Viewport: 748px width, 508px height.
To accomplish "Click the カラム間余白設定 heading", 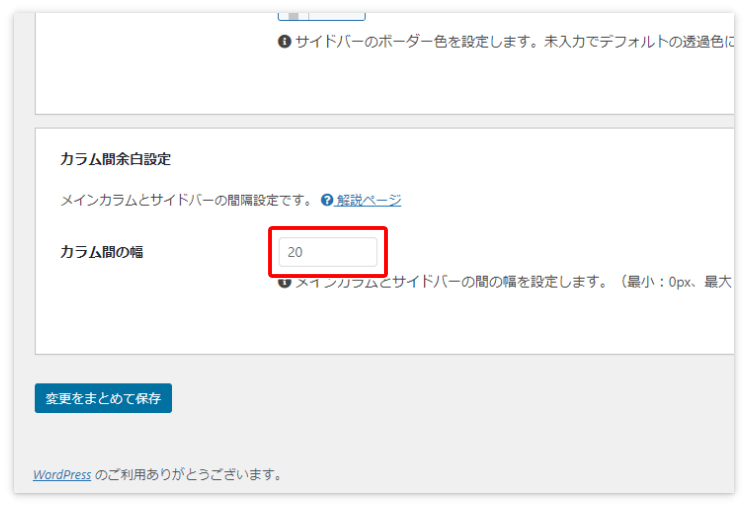I will click(115, 159).
